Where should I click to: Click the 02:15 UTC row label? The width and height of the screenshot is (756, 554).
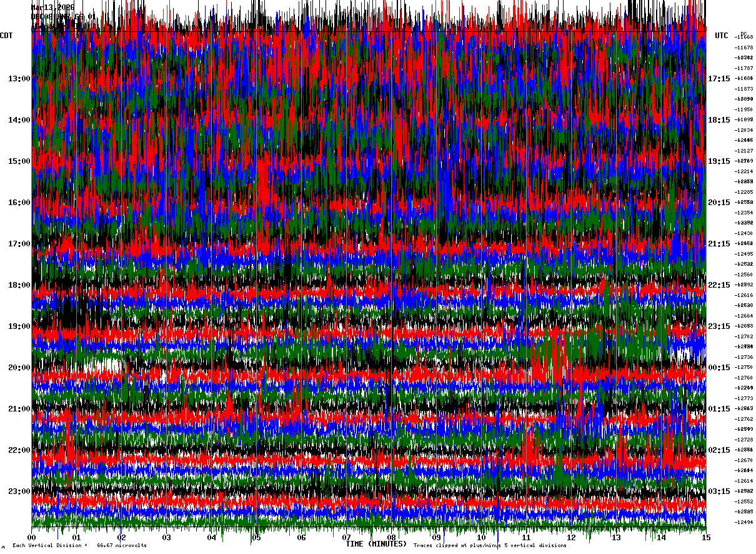coord(719,450)
